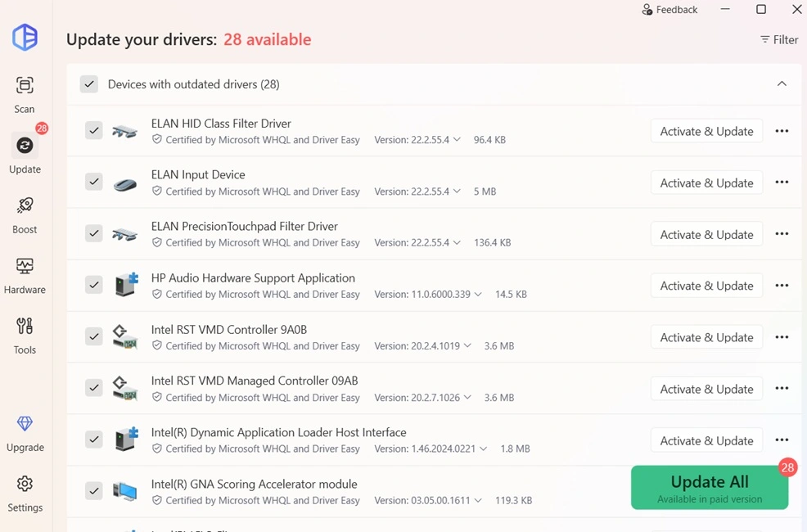Open Settings gear in sidebar

[25, 493]
